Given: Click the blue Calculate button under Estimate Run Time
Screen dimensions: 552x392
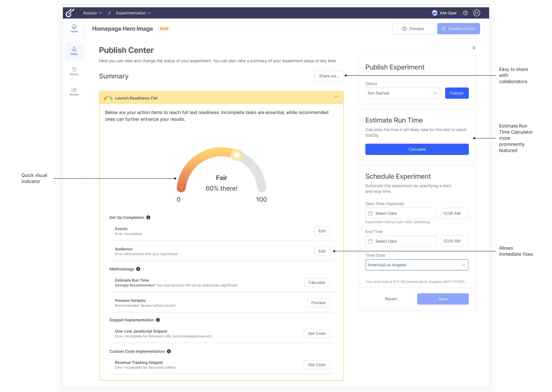Looking at the screenshot, I should [x=417, y=149].
